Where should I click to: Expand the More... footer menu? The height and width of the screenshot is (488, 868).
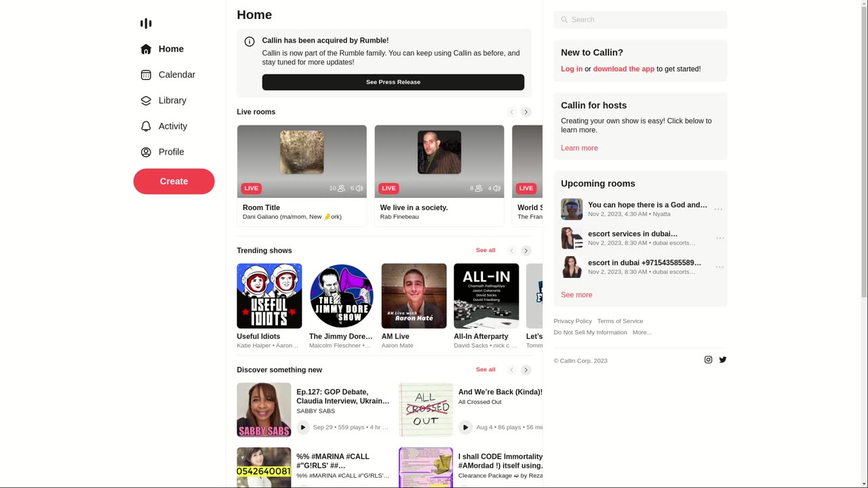(x=642, y=333)
